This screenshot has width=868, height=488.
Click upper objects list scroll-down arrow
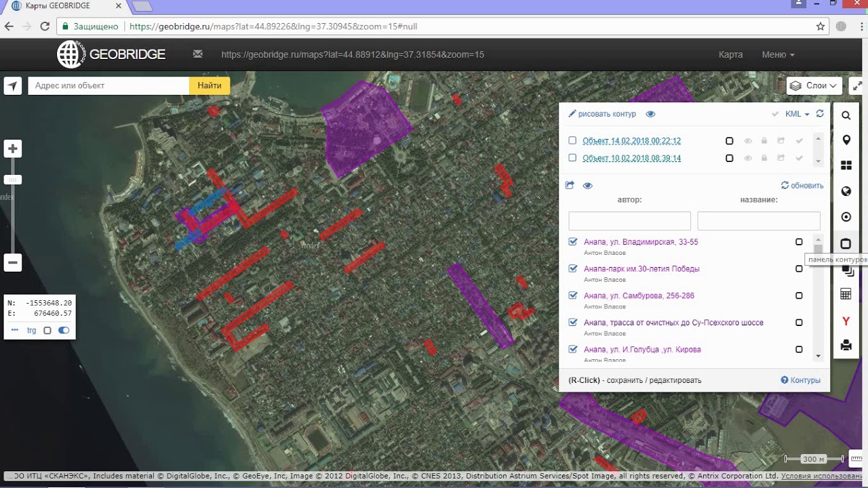(x=818, y=161)
